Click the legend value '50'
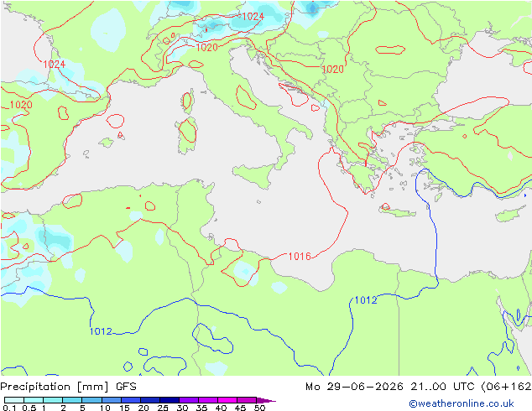The image size is (532, 411). coord(259,408)
